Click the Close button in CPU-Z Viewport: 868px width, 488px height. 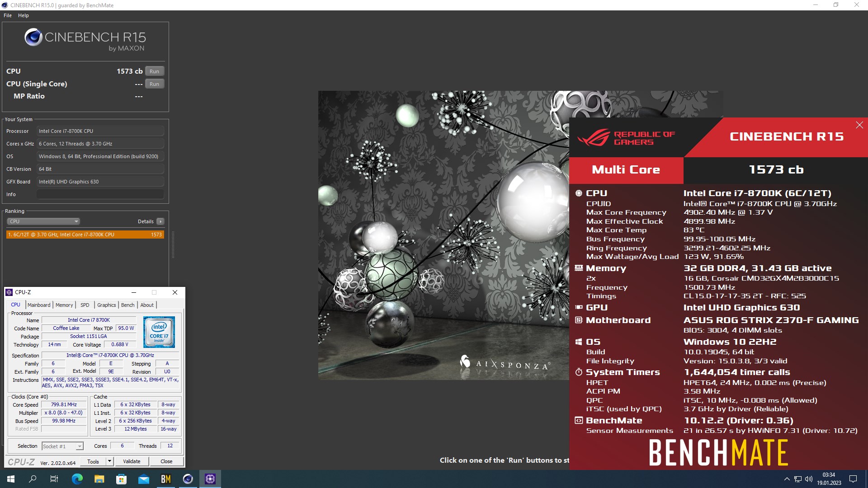166,461
